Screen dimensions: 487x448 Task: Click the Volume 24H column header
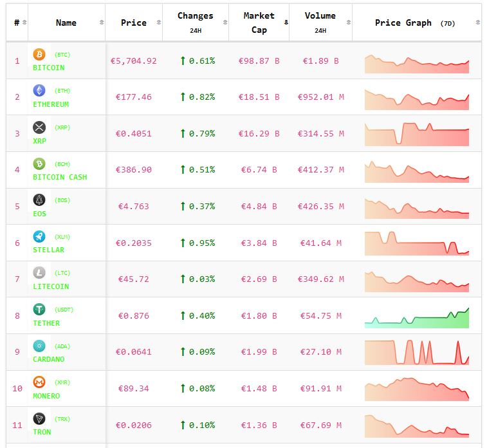pos(320,23)
